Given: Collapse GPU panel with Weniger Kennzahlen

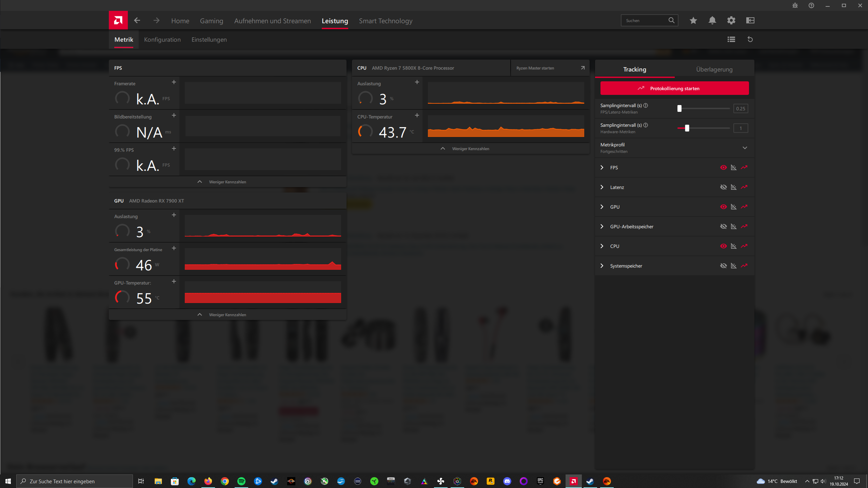Looking at the screenshot, I should 222,314.
